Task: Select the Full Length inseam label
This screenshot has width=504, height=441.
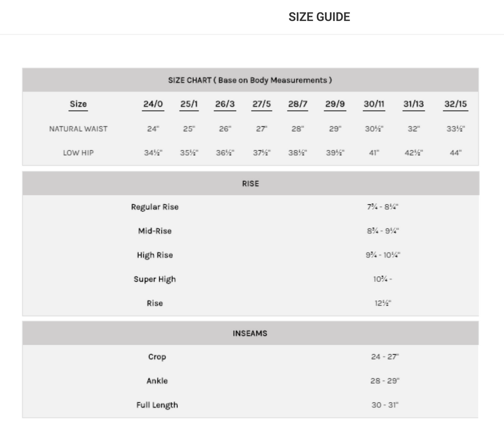Action: pyautogui.click(x=157, y=405)
